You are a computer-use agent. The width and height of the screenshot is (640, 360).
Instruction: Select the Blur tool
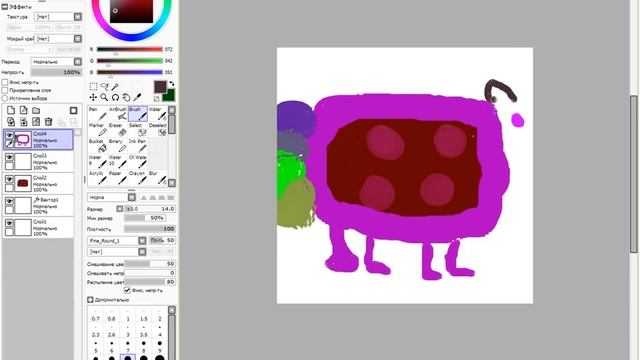(158, 178)
